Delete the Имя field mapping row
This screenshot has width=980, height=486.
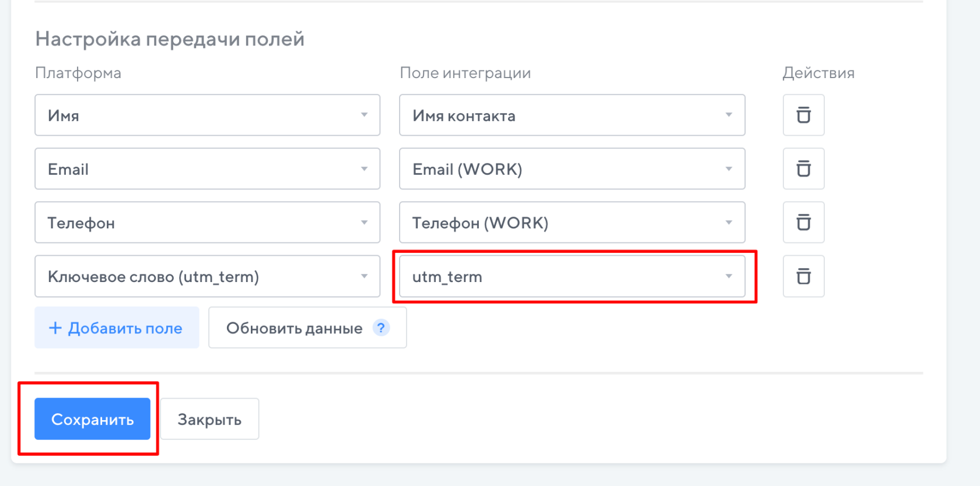coord(803,115)
